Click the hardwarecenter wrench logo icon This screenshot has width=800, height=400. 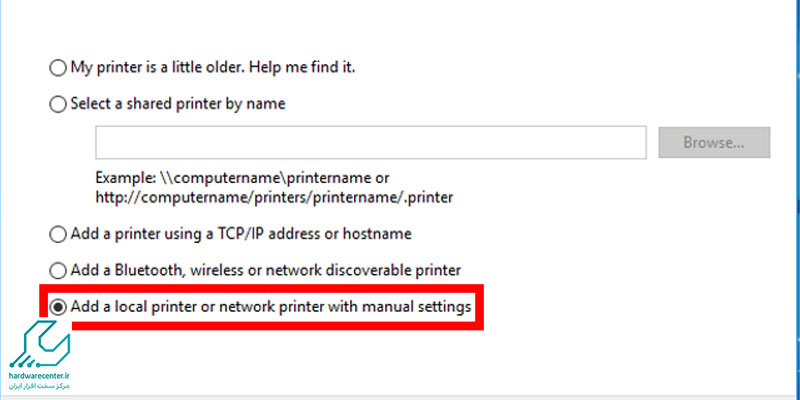[x=40, y=345]
